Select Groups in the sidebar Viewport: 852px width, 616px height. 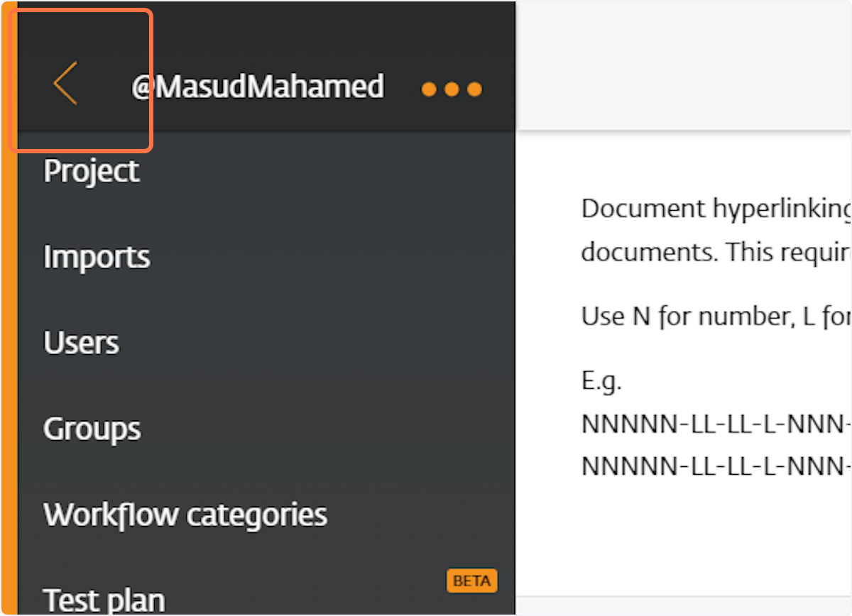(92, 429)
